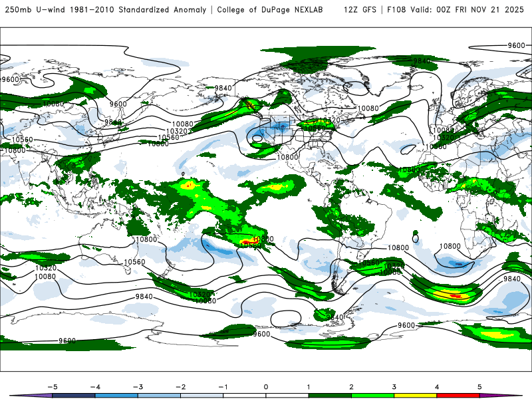The width and height of the screenshot is (532, 399).
Task: Click the "-4" colorbar label
Action: 95,387
